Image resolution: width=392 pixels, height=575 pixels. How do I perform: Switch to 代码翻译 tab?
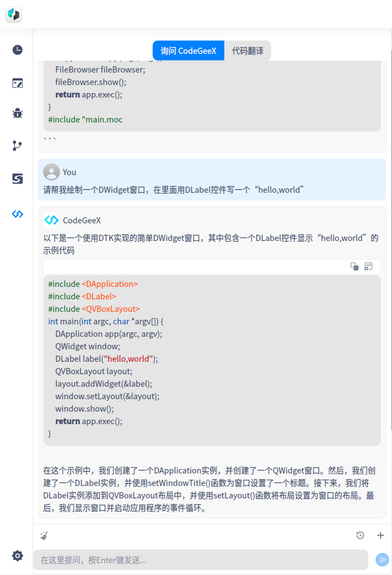point(248,50)
